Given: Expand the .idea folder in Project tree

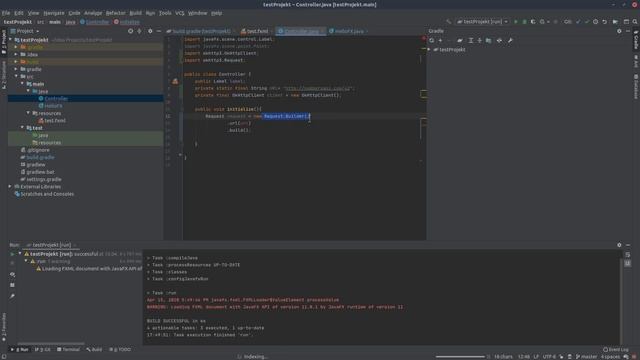Looking at the screenshot, I should pos(16,54).
